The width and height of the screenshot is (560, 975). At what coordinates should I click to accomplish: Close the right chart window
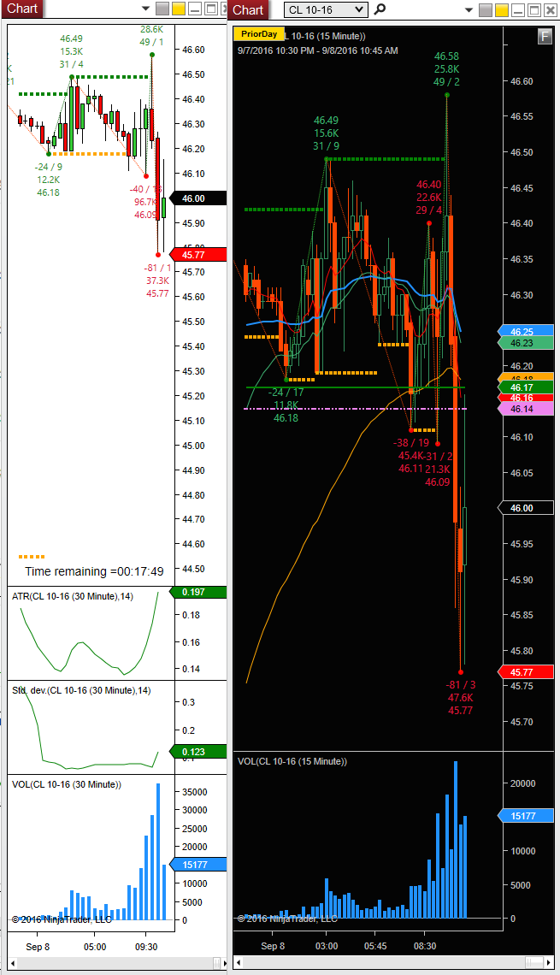(550, 10)
